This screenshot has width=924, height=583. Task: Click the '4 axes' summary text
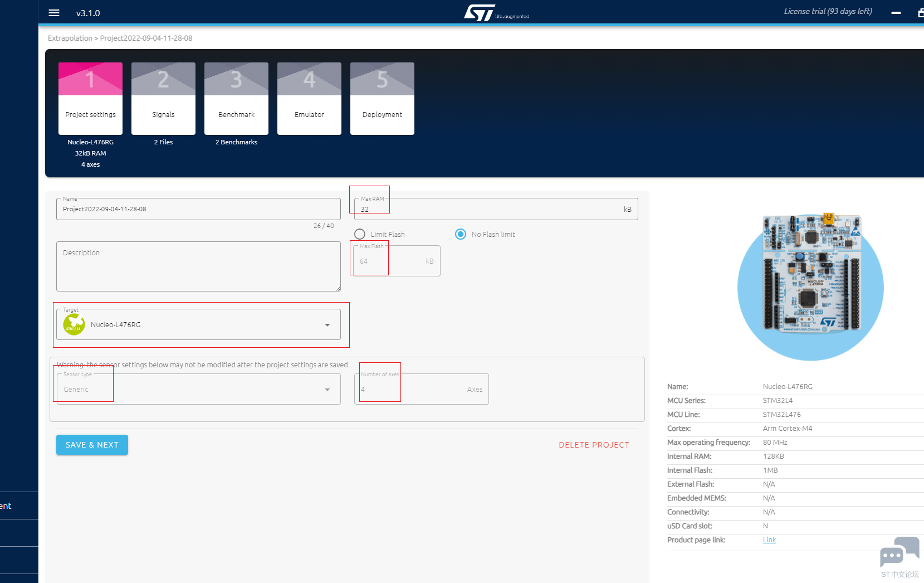tap(90, 164)
